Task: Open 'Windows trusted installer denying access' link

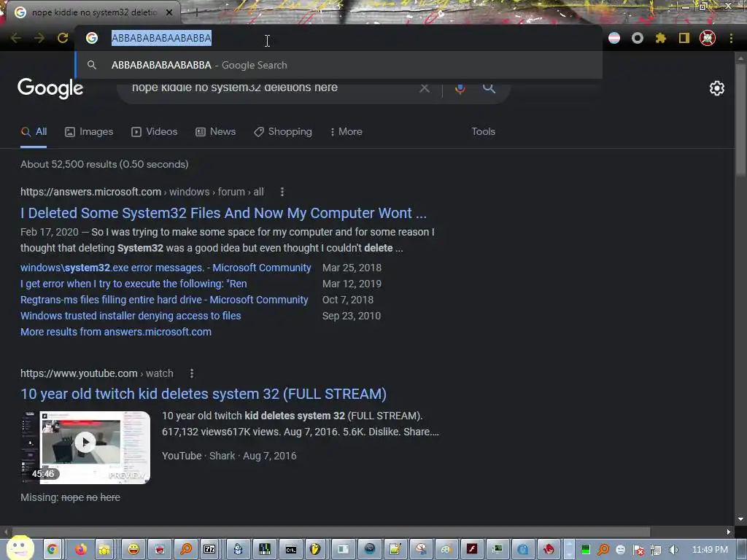Action: [x=131, y=316]
